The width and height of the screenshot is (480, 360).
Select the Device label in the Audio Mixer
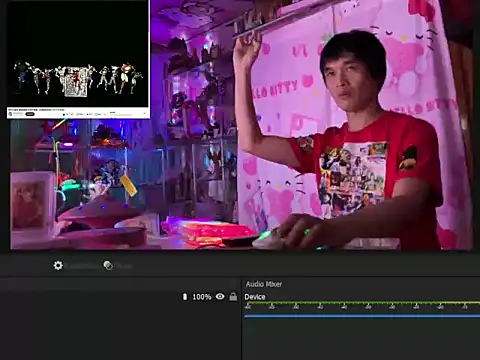[x=255, y=297]
